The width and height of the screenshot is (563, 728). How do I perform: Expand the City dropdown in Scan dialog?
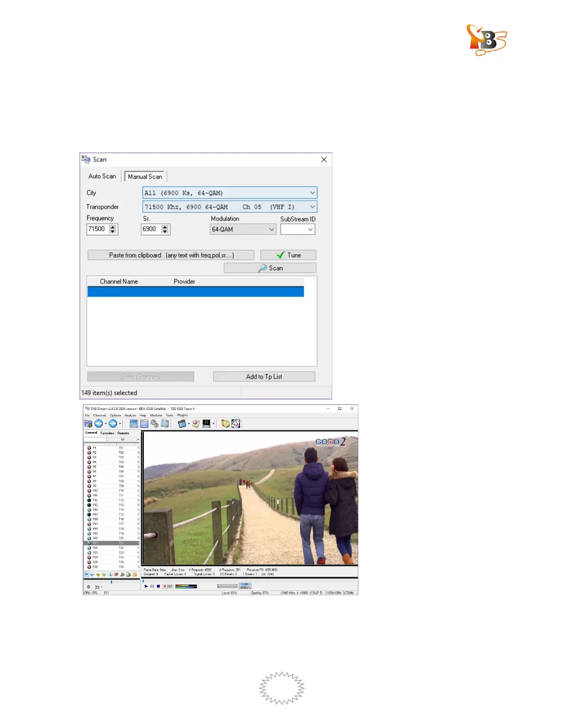(x=312, y=193)
